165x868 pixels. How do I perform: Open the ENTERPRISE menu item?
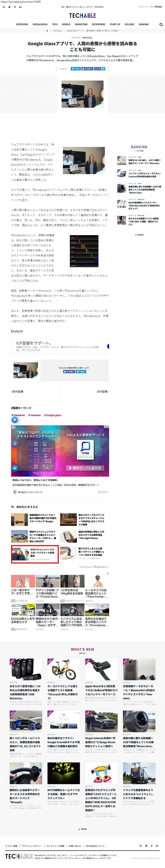coord(99,24)
